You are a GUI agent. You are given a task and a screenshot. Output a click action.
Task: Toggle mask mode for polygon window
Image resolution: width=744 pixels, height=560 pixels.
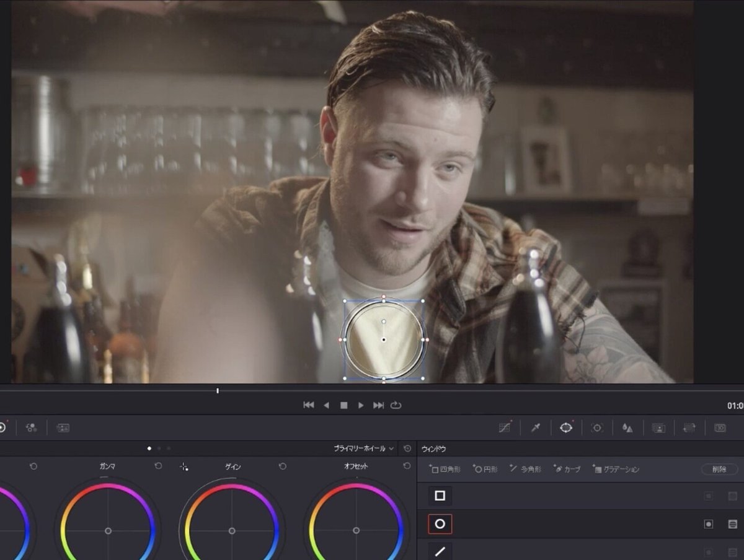click(732, 551)
